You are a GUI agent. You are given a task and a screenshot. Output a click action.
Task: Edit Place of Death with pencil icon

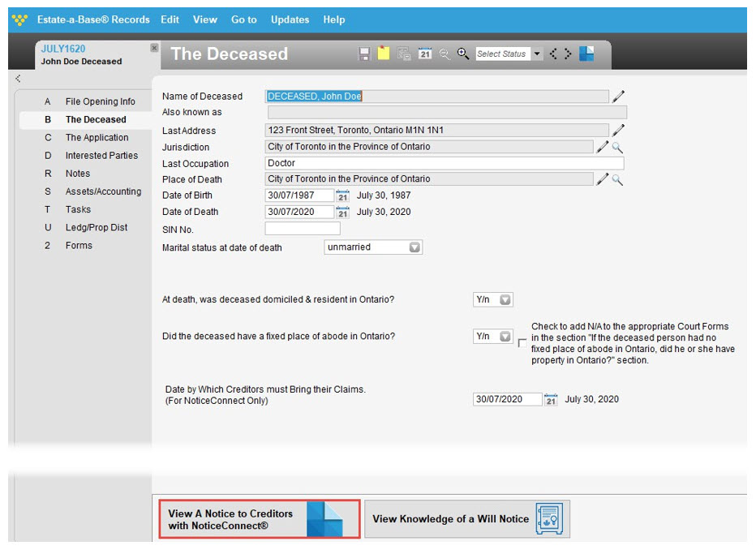click(x=602, y=179)
